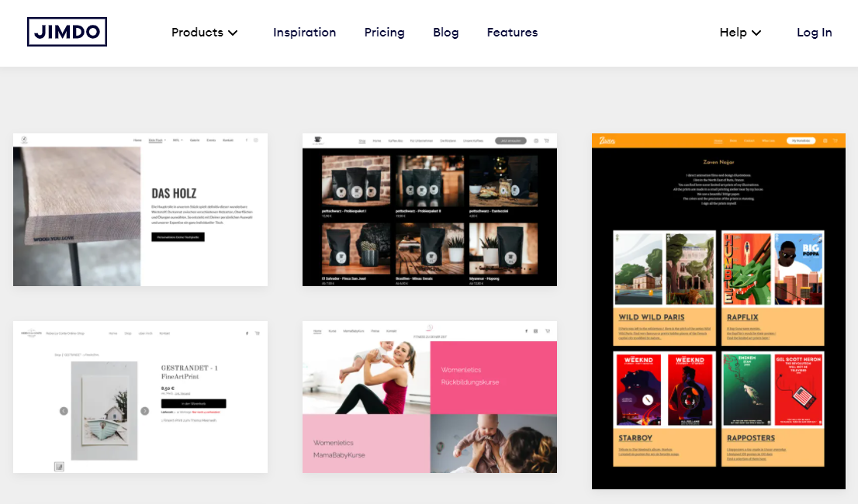Click the 'Jetzt einkaufen' button
Viewport: 858px width, 504px height.
510,141
